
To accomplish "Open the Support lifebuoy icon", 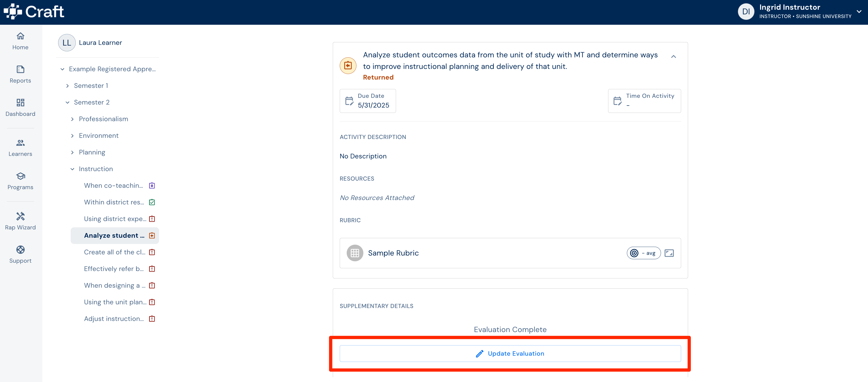I will pos(20,250).
